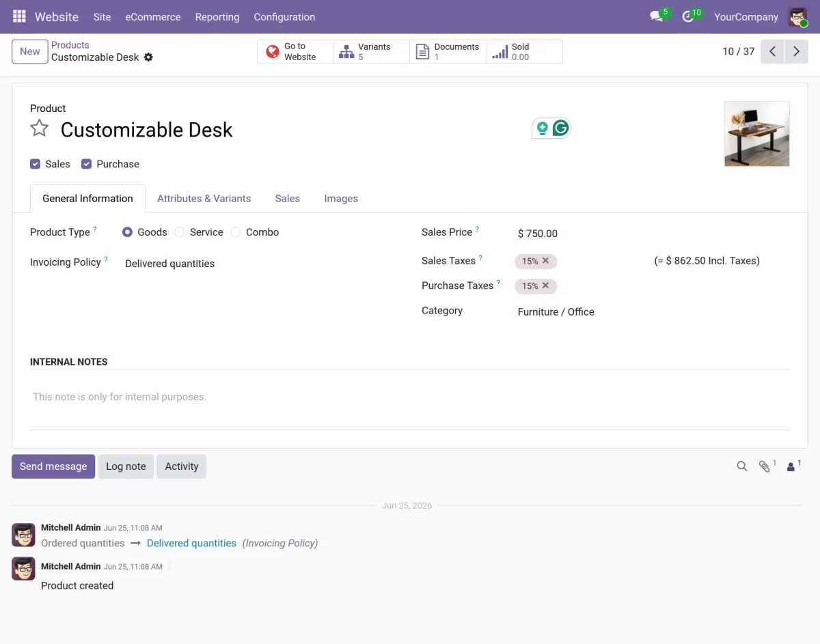Switch to Attributes & Variants tab
This screenshot has width=820, height=644.
[x=204, y=199]
